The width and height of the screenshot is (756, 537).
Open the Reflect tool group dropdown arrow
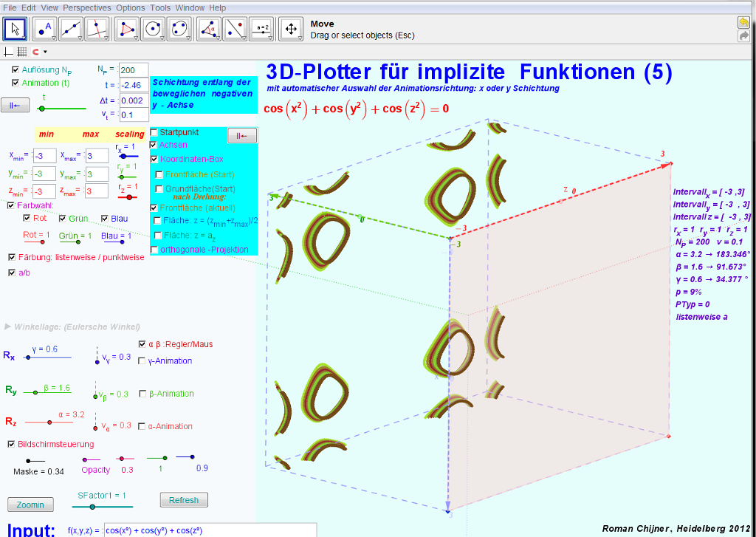coord(244,38)
